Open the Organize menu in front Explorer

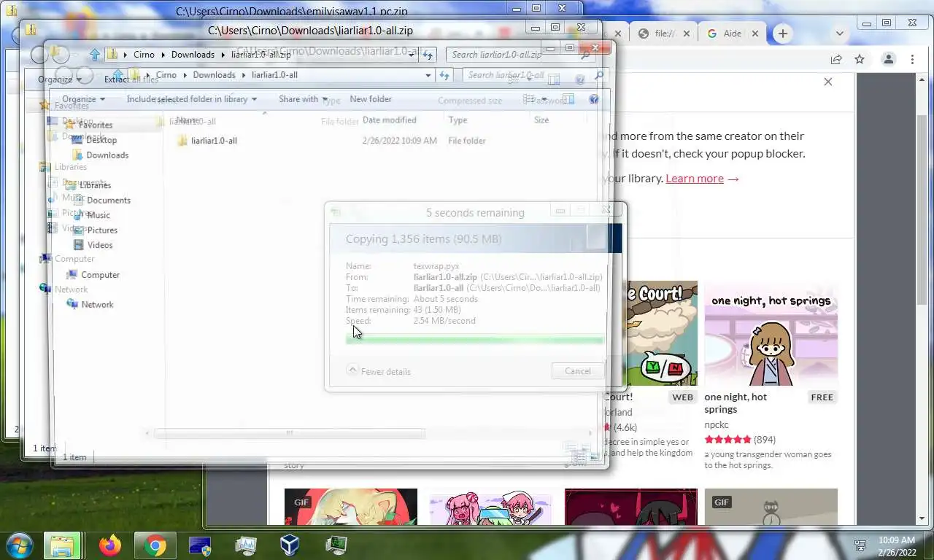coord(83,99)
